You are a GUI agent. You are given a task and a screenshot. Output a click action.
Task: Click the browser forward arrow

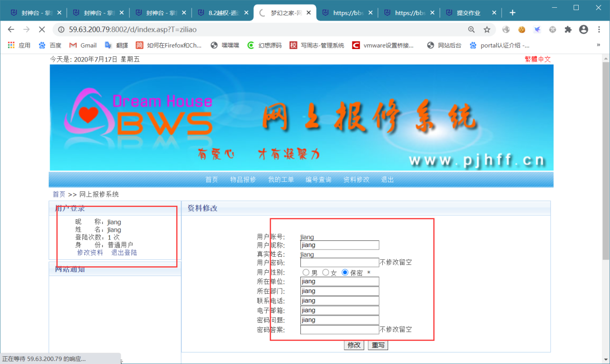[x=26, y=29]
